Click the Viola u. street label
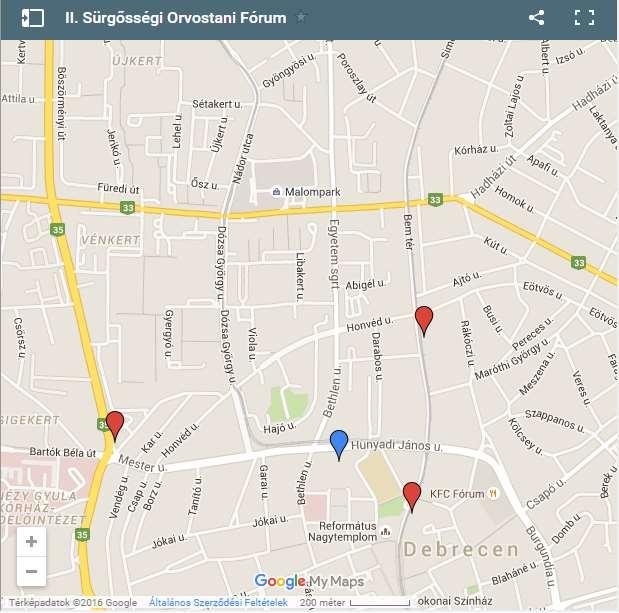Image resolution: width=619 pixels, height=613 pixels. pos(252,345)
